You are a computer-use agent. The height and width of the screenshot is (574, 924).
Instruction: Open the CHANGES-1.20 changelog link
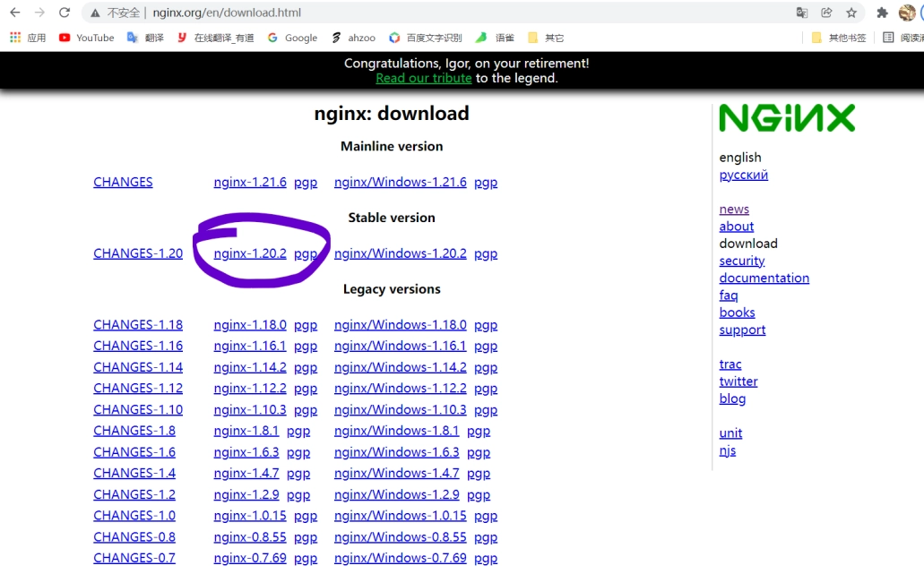point(138,253)
